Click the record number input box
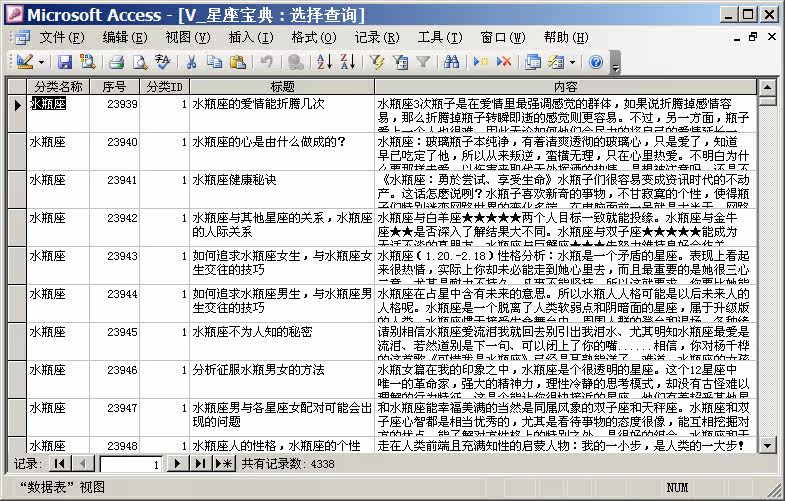The height and width of the screenshot is (501, 785). click(131, 464)
